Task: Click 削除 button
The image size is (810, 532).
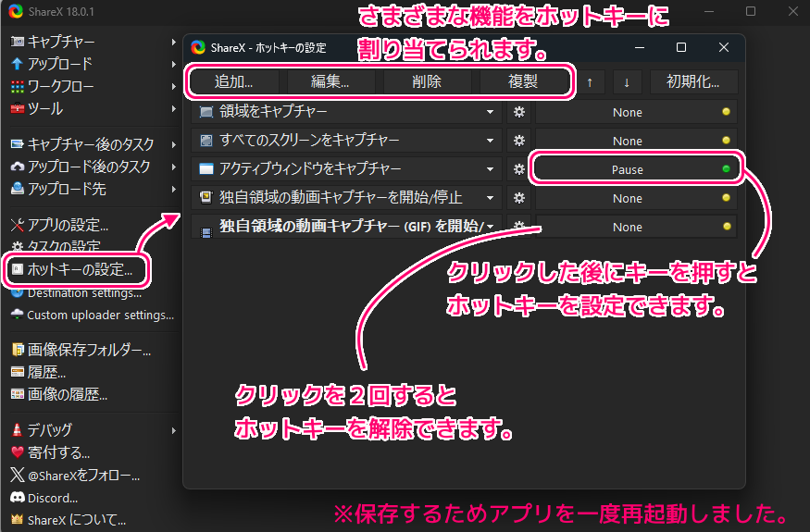Action: [x=427, y=81]
